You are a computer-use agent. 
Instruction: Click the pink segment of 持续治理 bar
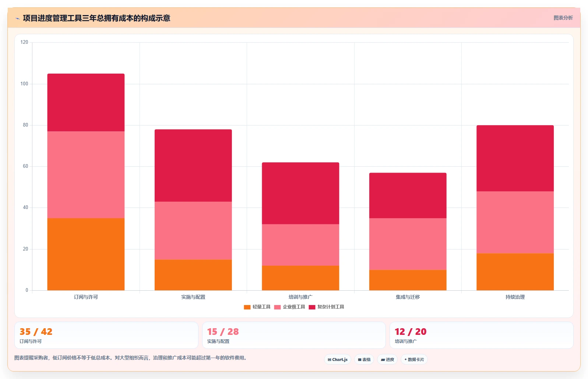515,222
